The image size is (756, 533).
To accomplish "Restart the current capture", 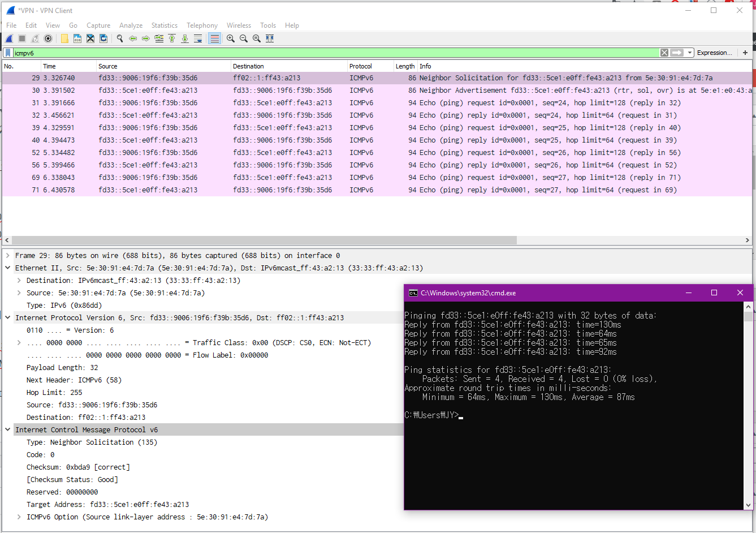I will click(x=35, y=38).
